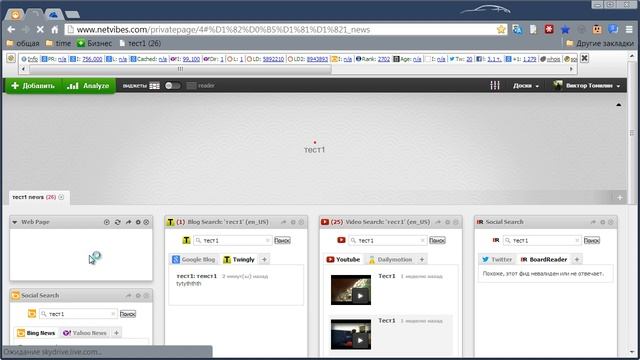640x360 pixels.
Task: Close the Blog Search widget
Action: (301, 222)
